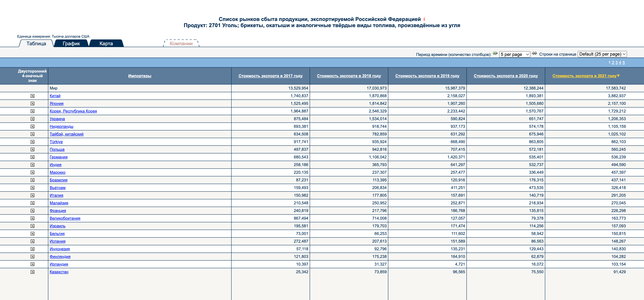Expand the Ирландия row plus icon
Viewport: 644px width, 300px height.
click(x=32, y=264)
